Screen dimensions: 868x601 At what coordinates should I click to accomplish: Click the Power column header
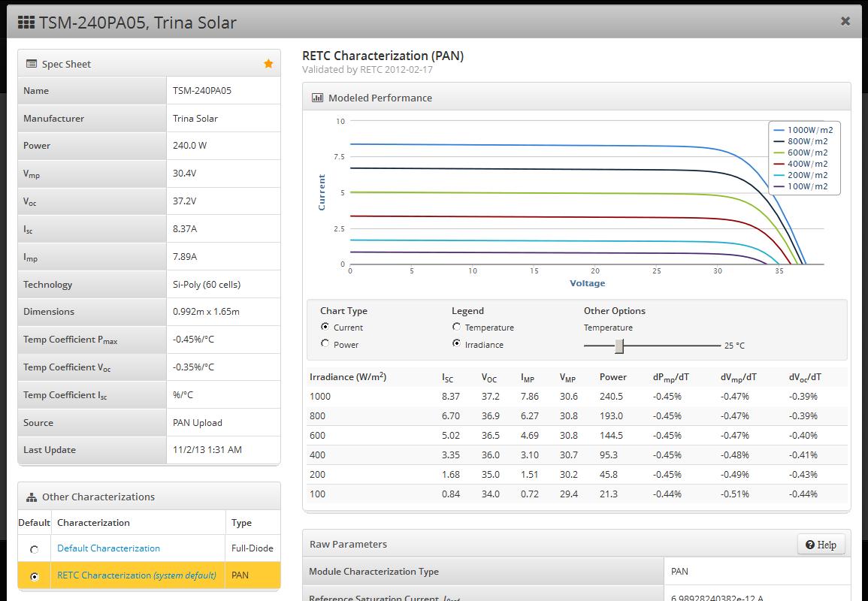[x=612, y=377]
